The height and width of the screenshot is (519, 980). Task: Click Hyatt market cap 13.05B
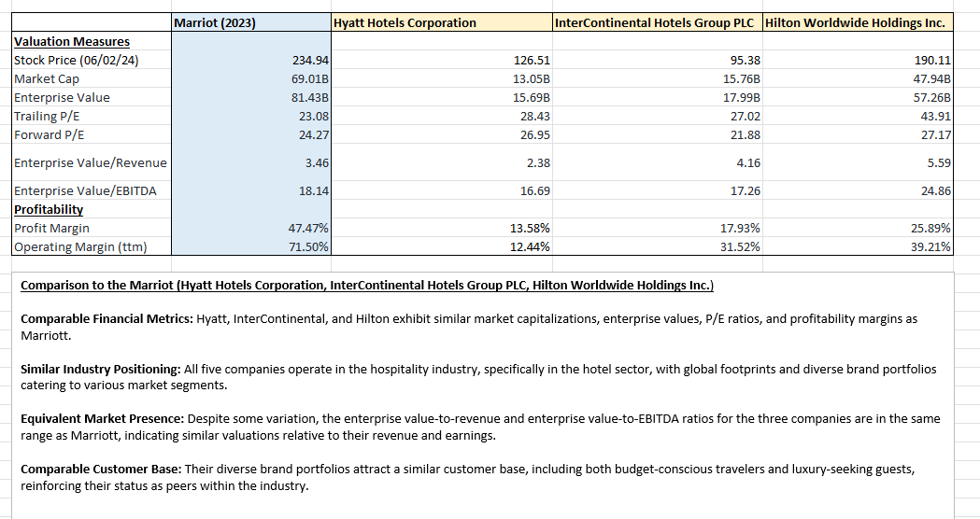(441, 78)
